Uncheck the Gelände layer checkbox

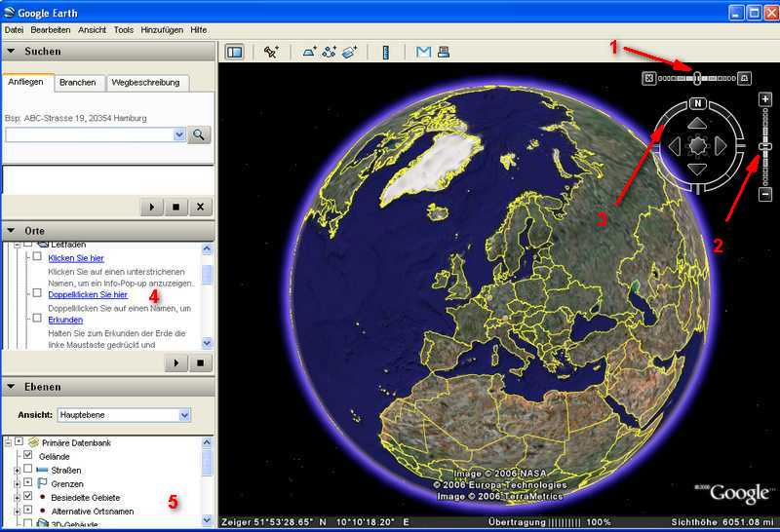tap(28, 454)
